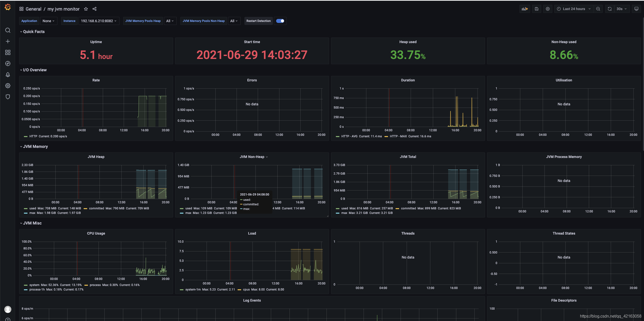The height and width of the screenshot is (321, 644).
Task: Open the share dashboard dialog
Action: (x=94, y=9)
